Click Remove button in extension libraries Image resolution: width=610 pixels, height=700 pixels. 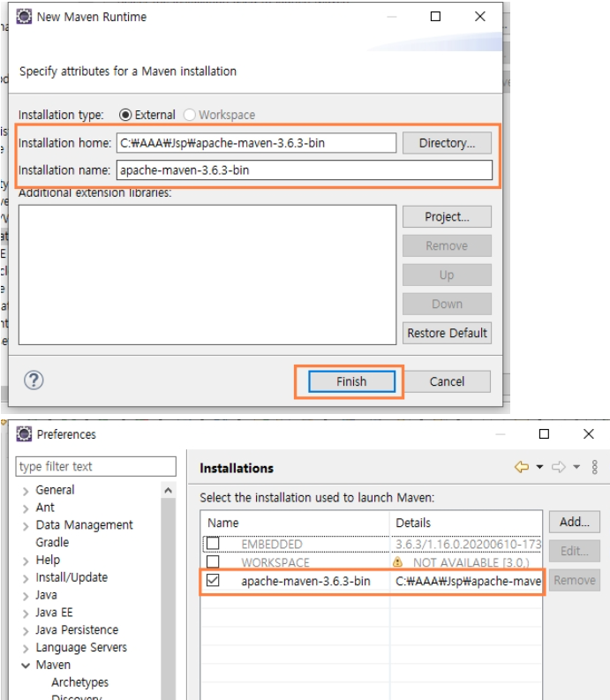[447, 245]
